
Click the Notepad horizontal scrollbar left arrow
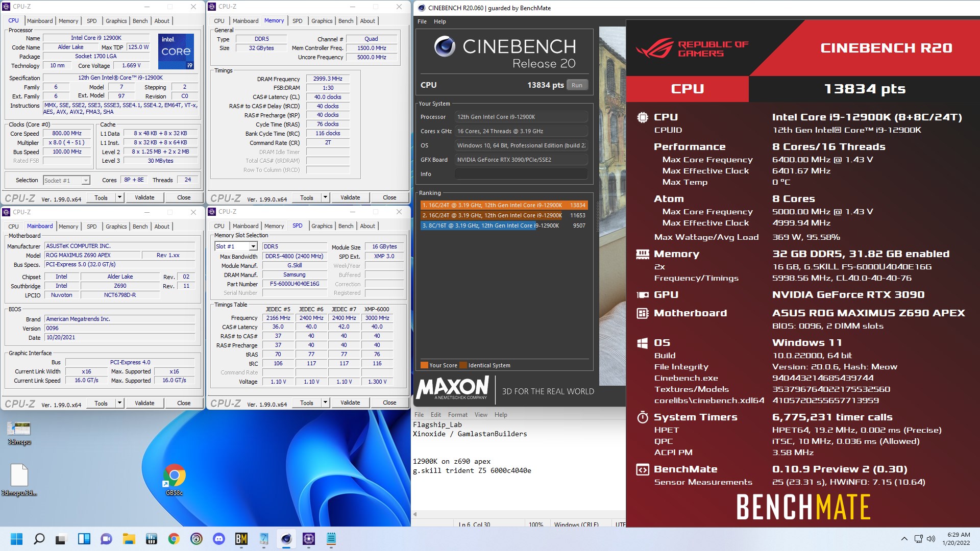pos(415,514)
